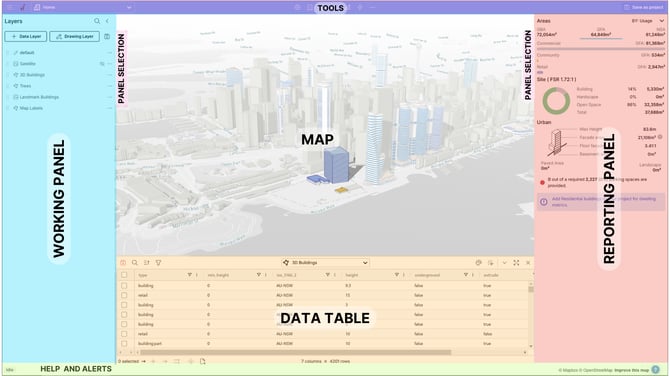Open the Home project dropdown
The height and width of the screenshot is (376, 670).
[82, 7]
